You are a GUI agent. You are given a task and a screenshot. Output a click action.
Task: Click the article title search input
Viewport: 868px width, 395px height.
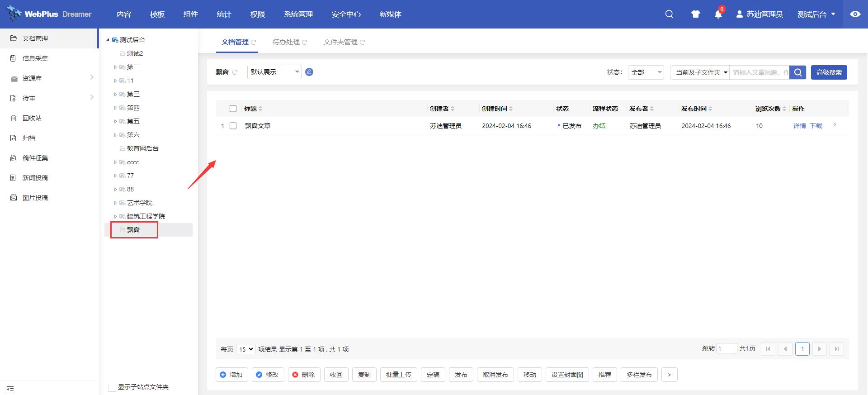coord(759,72)
